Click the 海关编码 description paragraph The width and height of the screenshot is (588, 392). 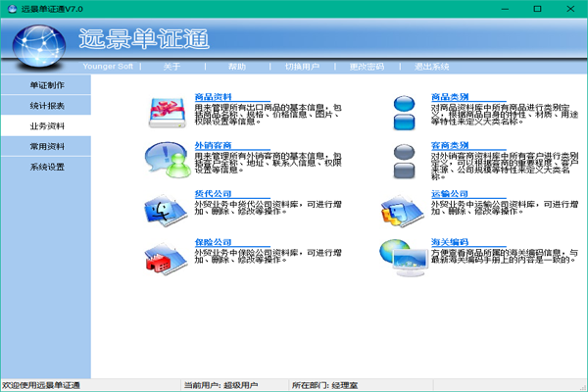point(505,256)
